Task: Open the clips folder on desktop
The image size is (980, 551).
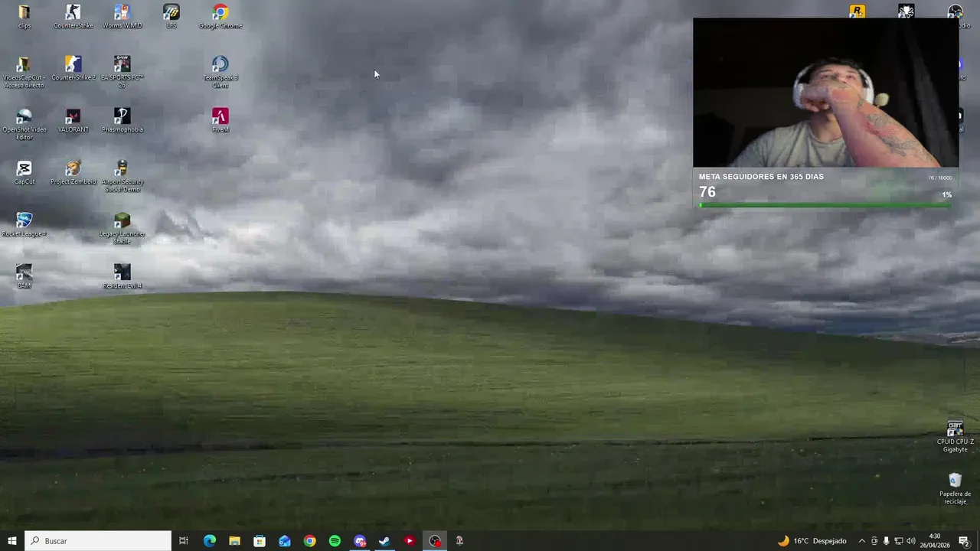Action: (x=24, y=17)
